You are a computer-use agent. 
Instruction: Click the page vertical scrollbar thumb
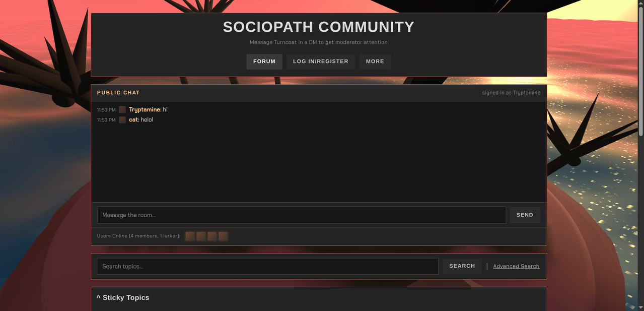coord(640,72)
